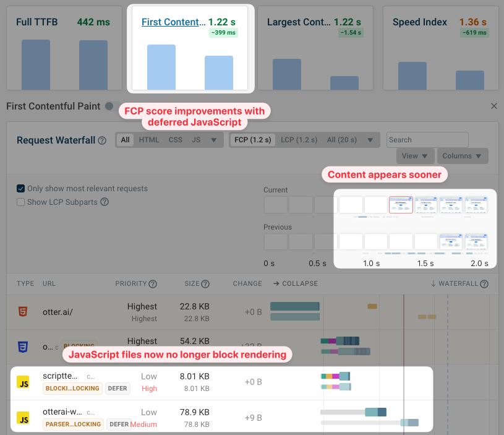The height and width of the screenshot is (435, 504).
Task: Select the Speed Index metric card
Action: click(x=441, y=48)
